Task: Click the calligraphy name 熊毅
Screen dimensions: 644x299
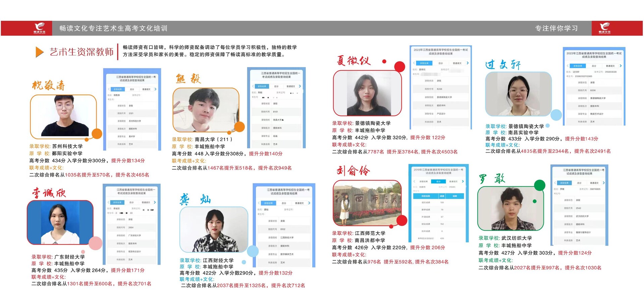Action: tap(189, 78)
